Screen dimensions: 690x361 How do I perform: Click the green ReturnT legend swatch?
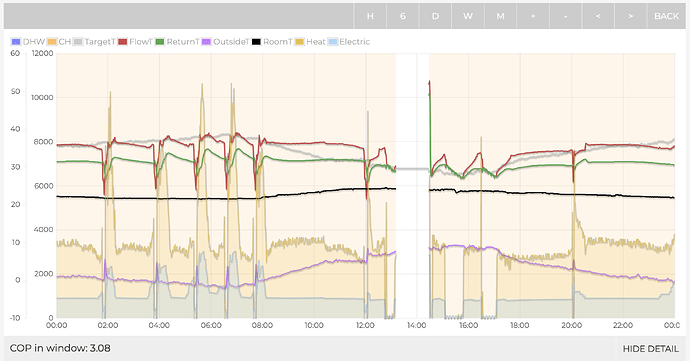pyautogui.click(x=160, y=42)
